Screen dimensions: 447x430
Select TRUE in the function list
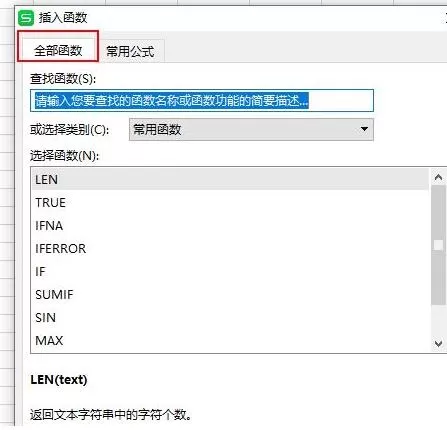tap(230, 202)
